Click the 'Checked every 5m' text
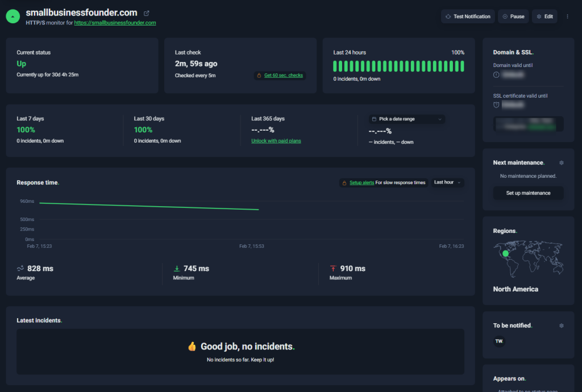The image size is (582, 392). point(196,76)
